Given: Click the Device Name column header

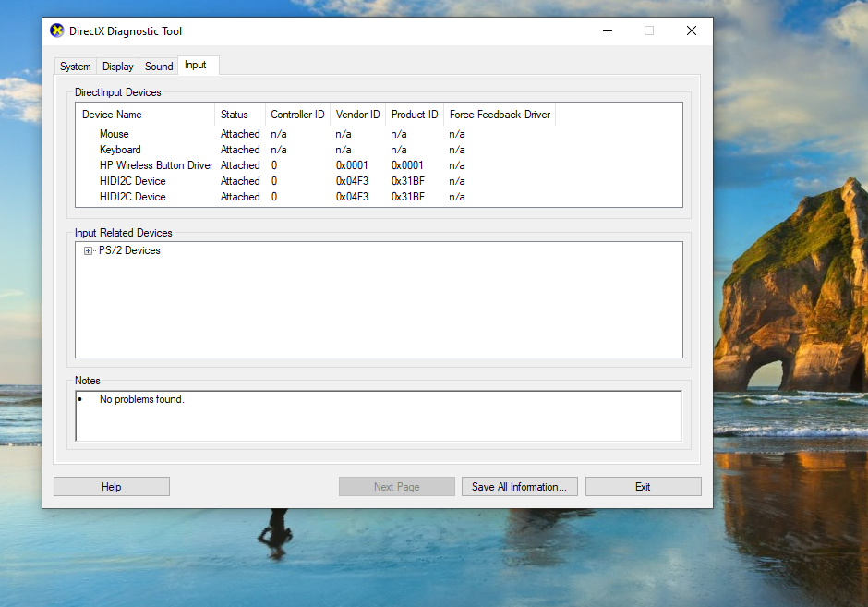Looking at the screenshot, I should click(x=145, y=115).
